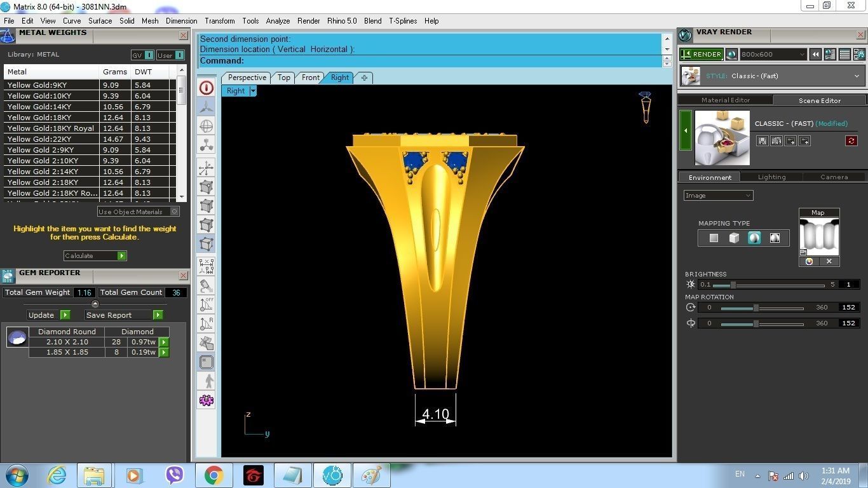Click the list lines icon in V-Ray toolbar

845,55
